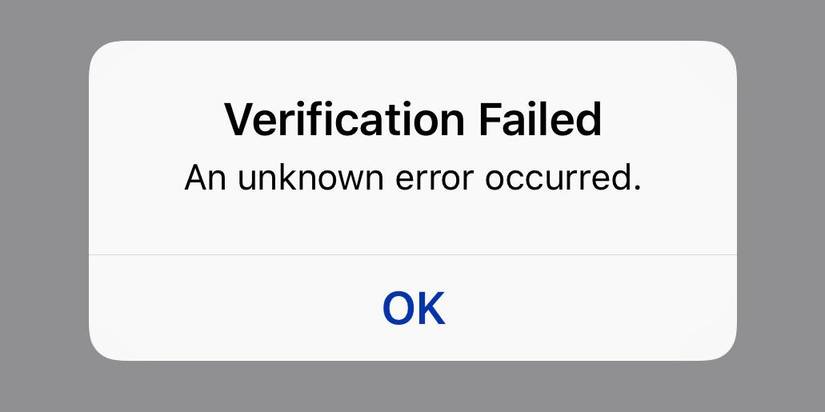Click the word 'occurred.' in the message
This screenshot has width=825, height=412.
pos(564,178)
